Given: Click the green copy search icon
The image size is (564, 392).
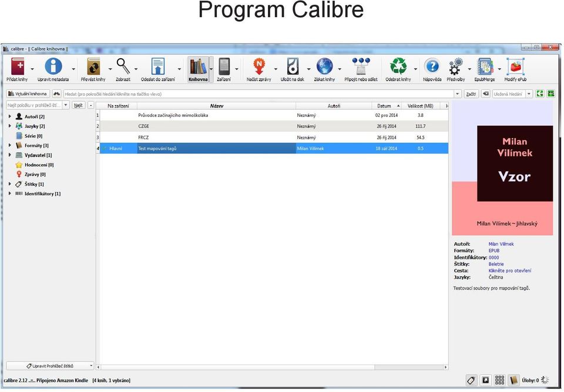Looking at the screenshot, I should (x=539, y=94).
